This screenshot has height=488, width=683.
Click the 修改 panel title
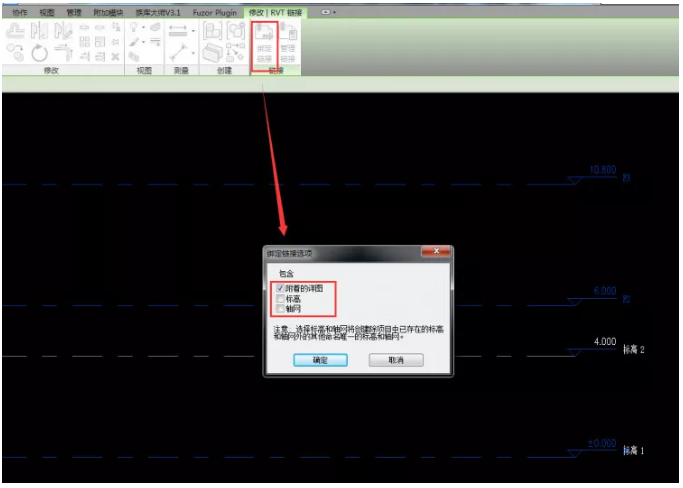51,71
